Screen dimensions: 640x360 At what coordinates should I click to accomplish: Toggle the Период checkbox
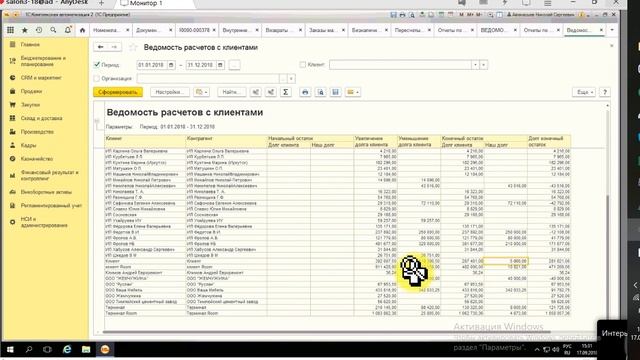97,64
